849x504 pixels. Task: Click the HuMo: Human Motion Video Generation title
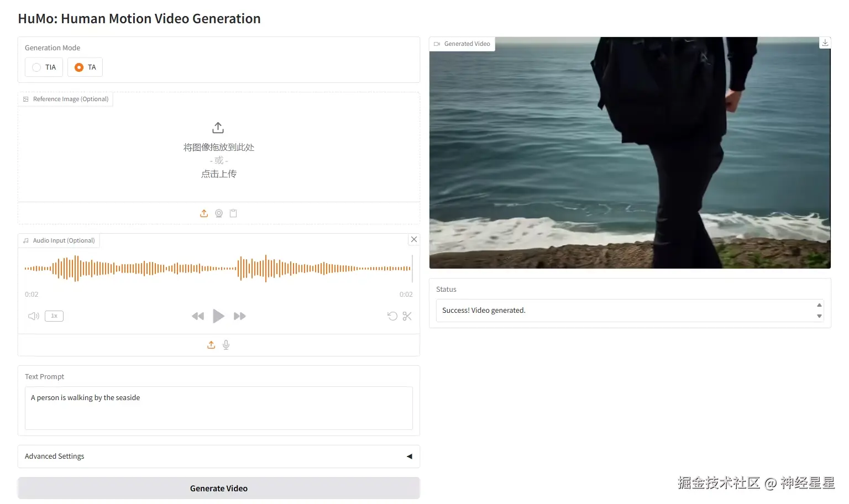pos(139,19)
